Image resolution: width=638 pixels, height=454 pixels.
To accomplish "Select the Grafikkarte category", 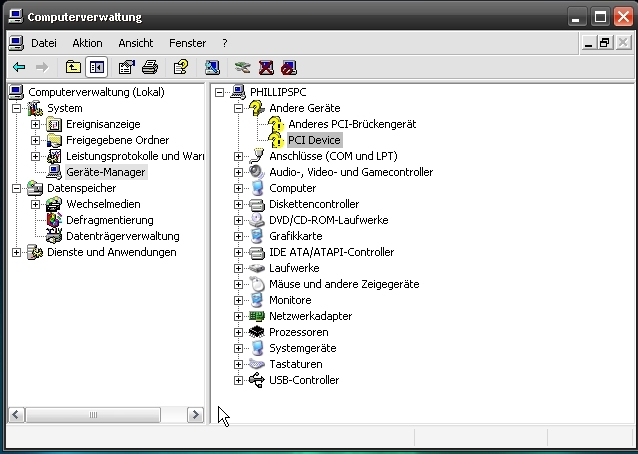I will (295, 236).
